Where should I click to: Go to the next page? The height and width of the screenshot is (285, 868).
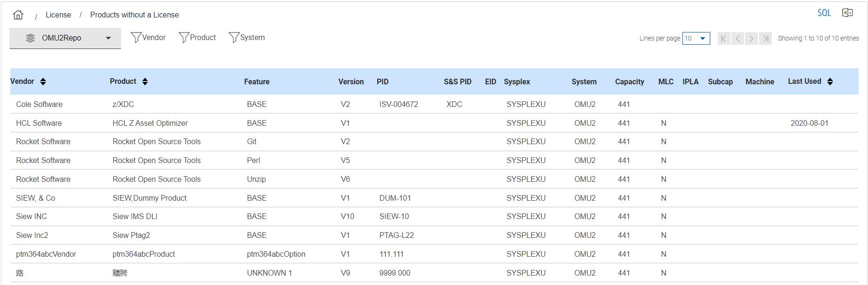(752, 38)
